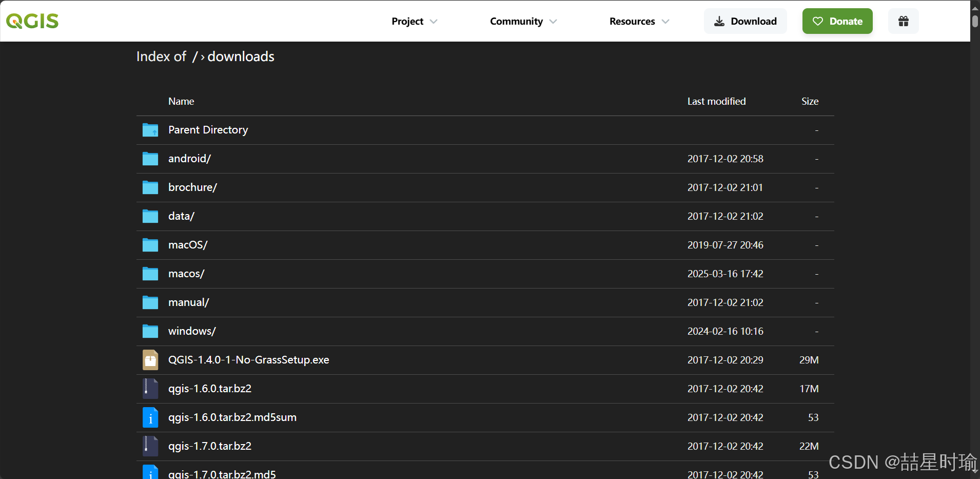Screen dimensions: 980x479
Task: Open the macos/ lowercase directory link
Action: 186,274
